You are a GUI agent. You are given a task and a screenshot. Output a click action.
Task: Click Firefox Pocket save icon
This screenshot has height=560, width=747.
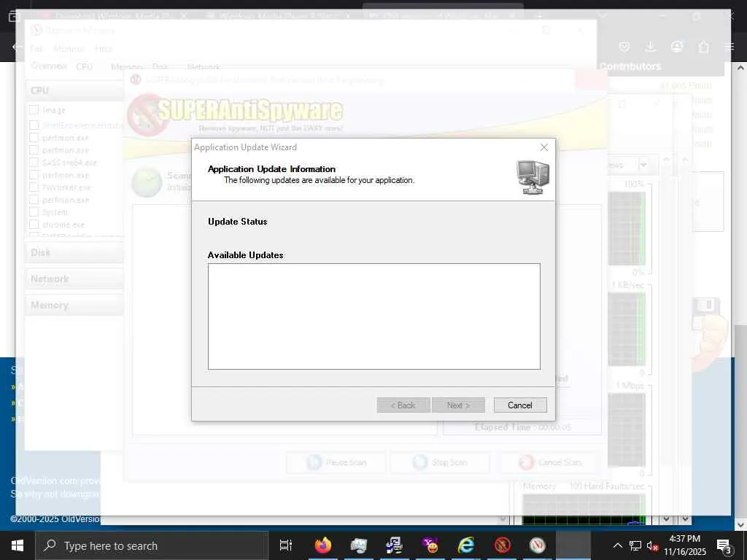624,47
